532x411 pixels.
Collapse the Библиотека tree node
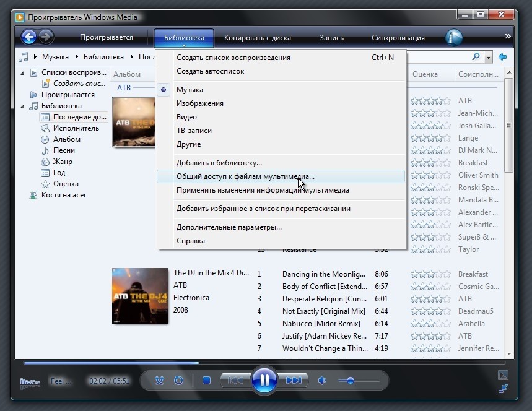click(x=22, y=106)
